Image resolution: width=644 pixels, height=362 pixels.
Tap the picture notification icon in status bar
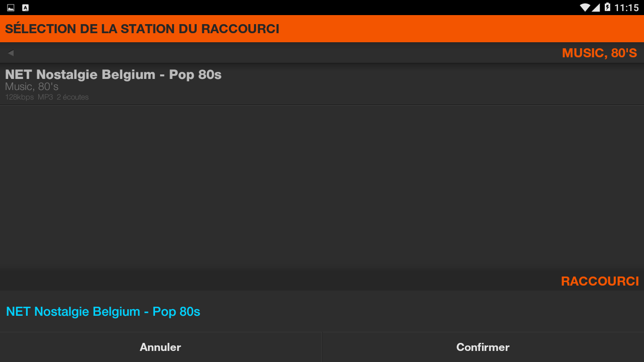pos(11,8)
